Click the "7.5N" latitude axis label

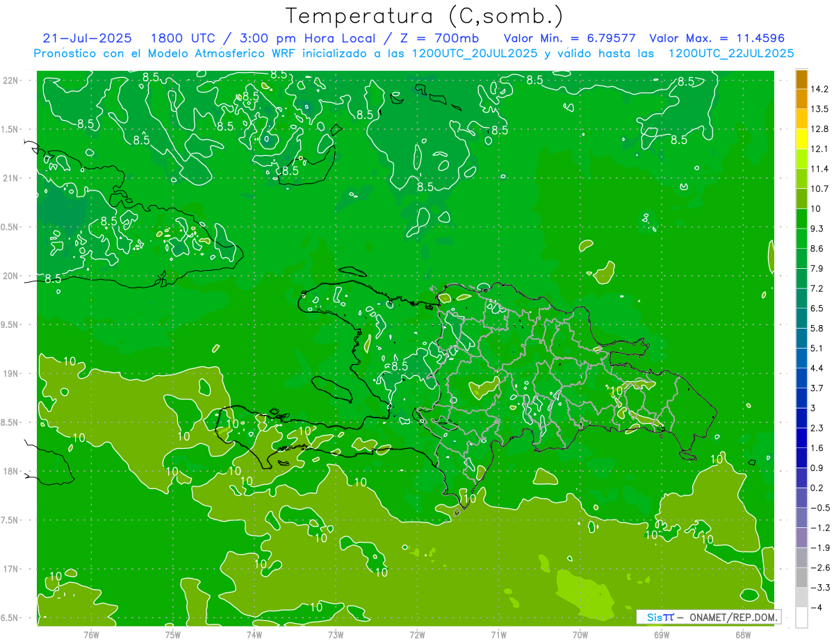pyautogui.click(x=10, y=520)
